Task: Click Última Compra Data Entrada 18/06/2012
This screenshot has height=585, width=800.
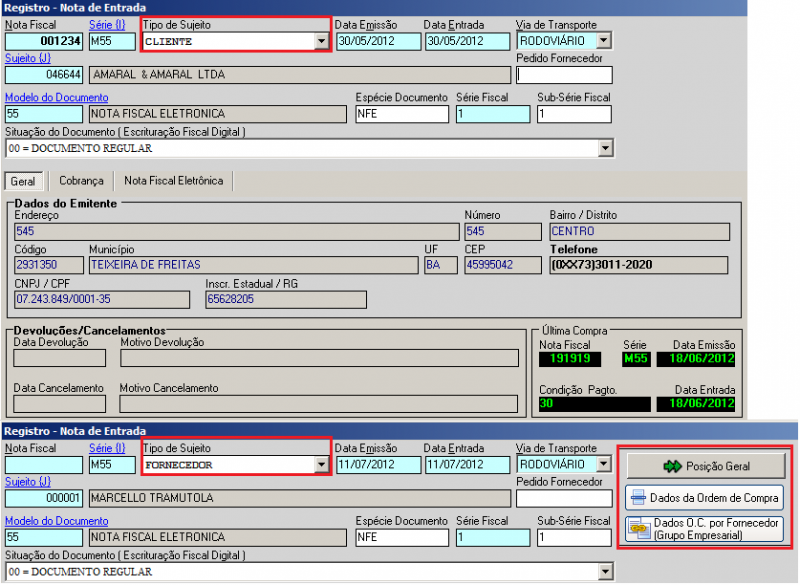Action: 696,404
